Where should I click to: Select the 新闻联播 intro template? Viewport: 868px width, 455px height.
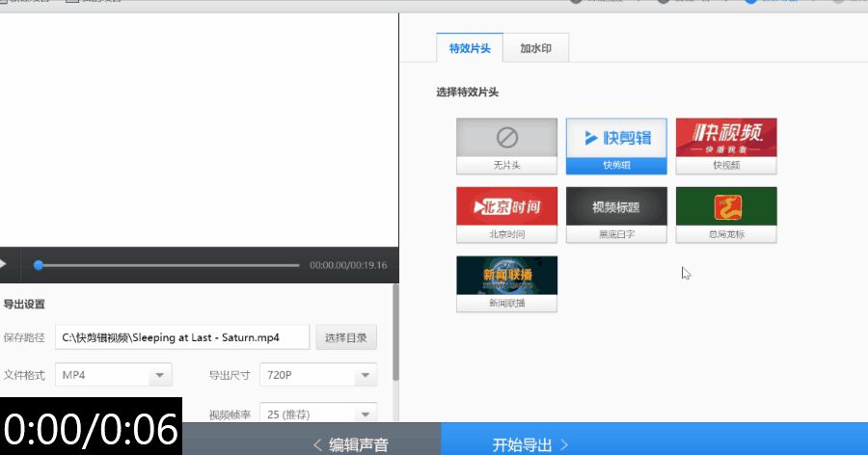click(x=506, y=284)
